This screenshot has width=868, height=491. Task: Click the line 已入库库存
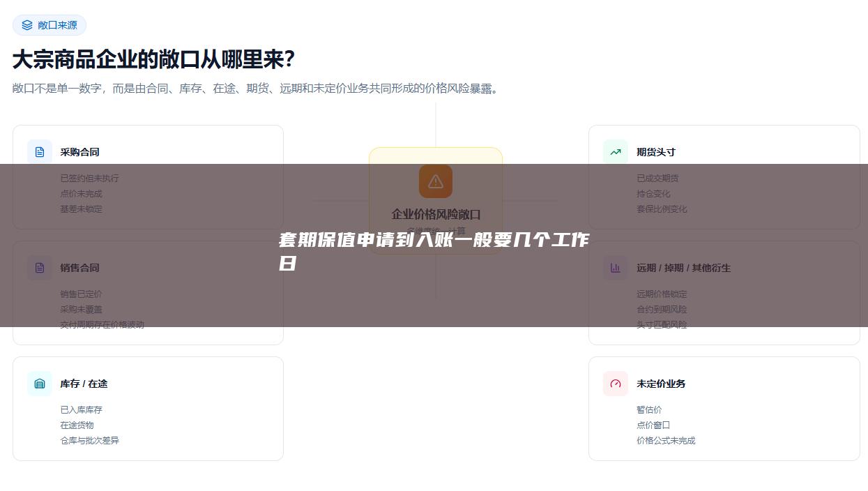[82, 410]
